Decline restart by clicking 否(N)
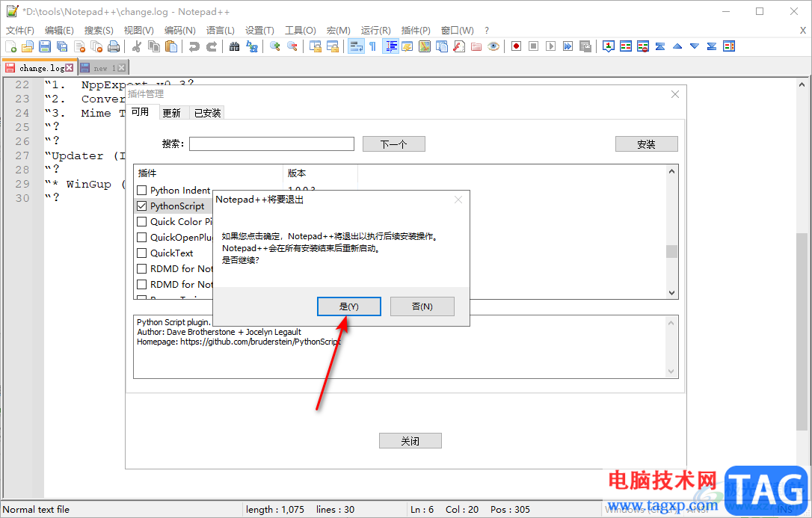Image resolution: width=812 pixels, height=518 pixels. click(x=422, y=306)
